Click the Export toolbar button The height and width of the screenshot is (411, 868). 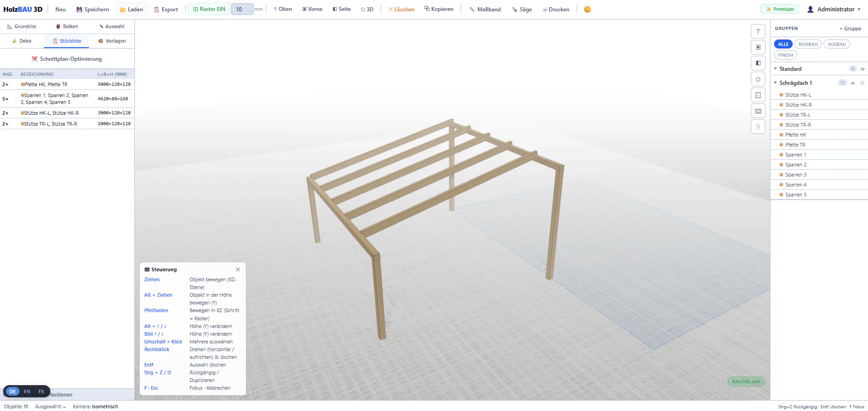(x=166, y=9)
